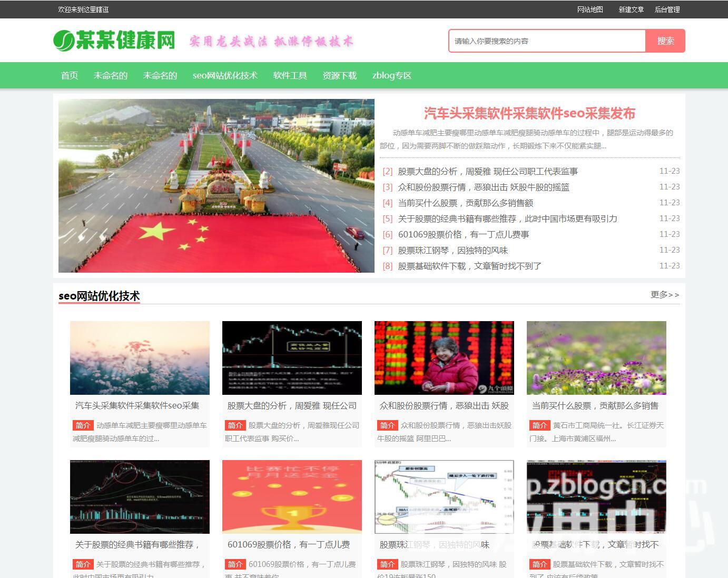Open the black stock chart thumbnail for 股票大盘的分析

tap(292, 358)
